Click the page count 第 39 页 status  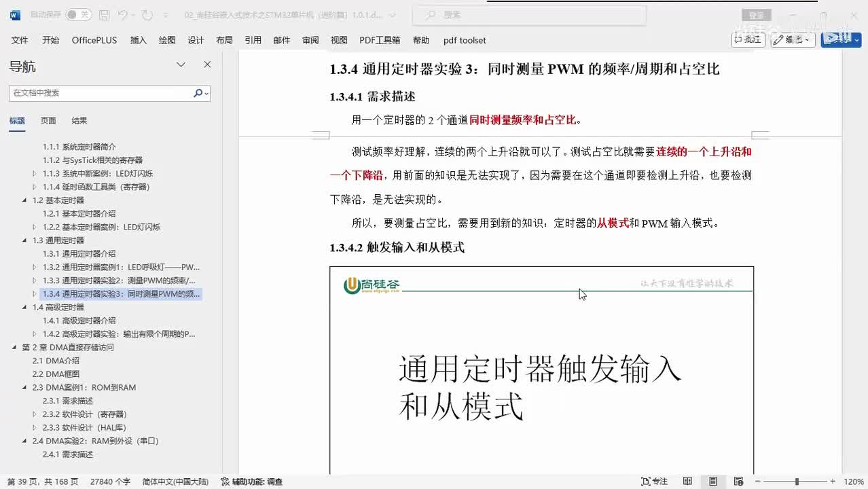[43, 482]
